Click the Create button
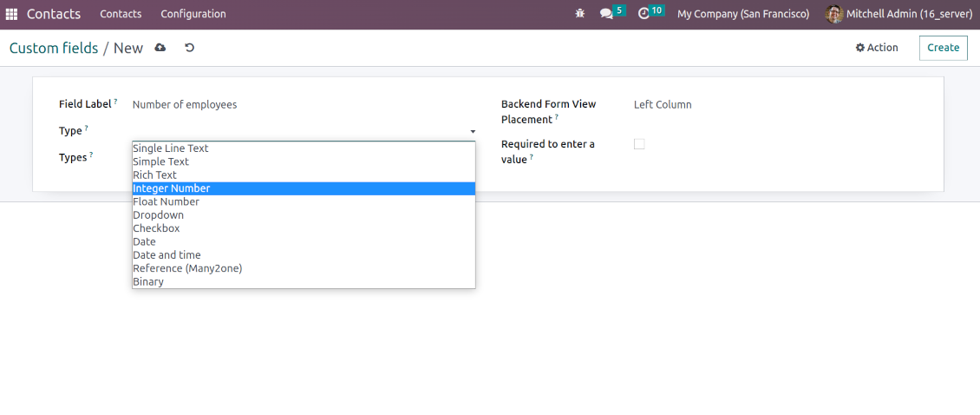This screenshot has height=415, width=980. [943, 48]
